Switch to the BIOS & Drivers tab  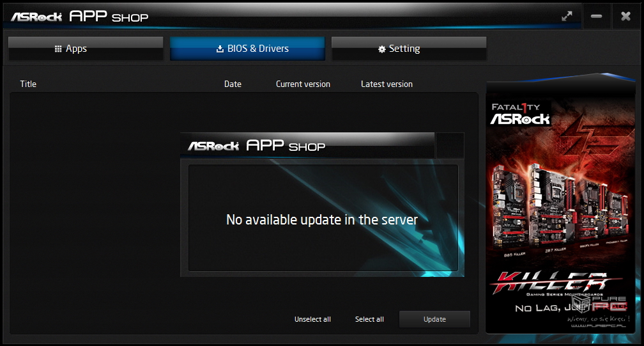coord(247,49)
